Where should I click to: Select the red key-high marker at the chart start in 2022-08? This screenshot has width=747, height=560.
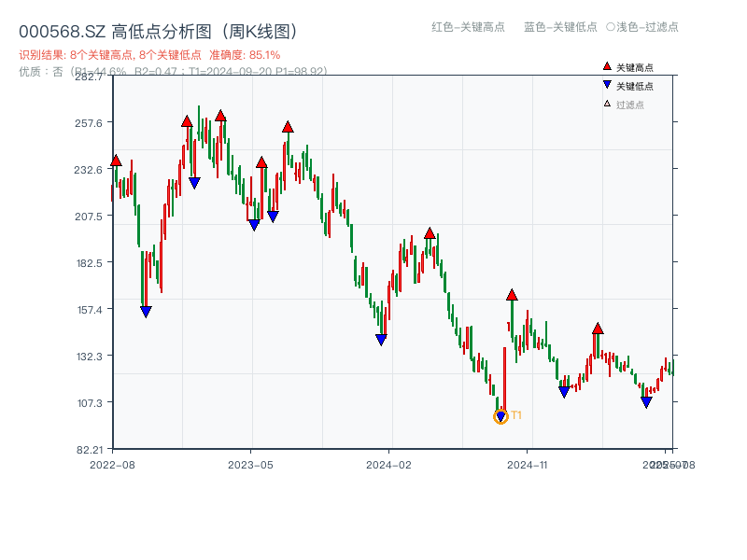[116, 161]
